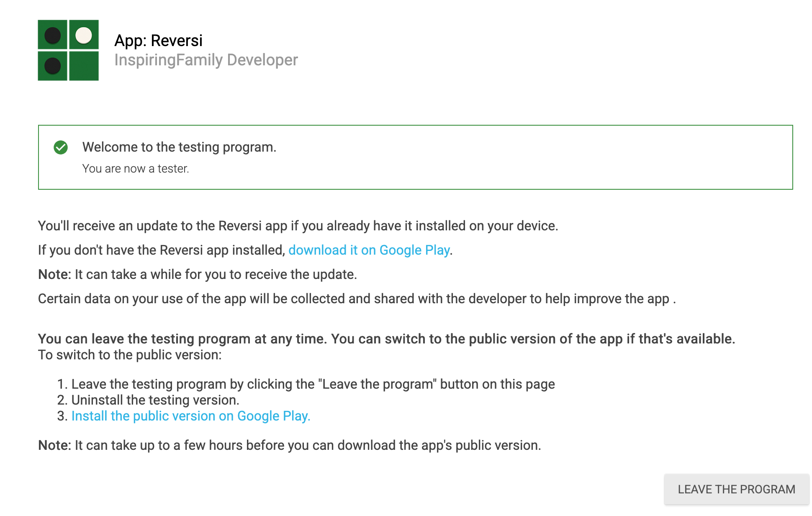Click the "Welcome to the testing program" heading
This screenshot has width=812, height=516.
[x=180, y=147]
